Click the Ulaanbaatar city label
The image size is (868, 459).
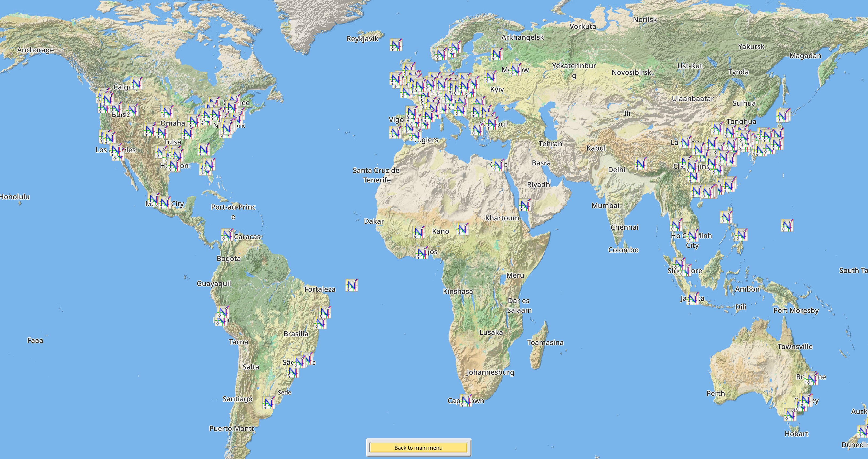[693, 99]
